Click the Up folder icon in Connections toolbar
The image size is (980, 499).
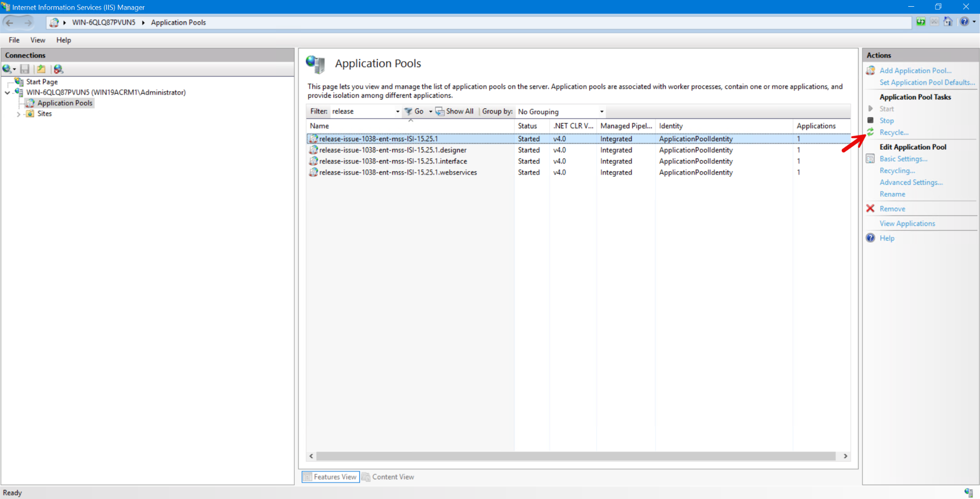pyautogui.click(x=42, y=69)
